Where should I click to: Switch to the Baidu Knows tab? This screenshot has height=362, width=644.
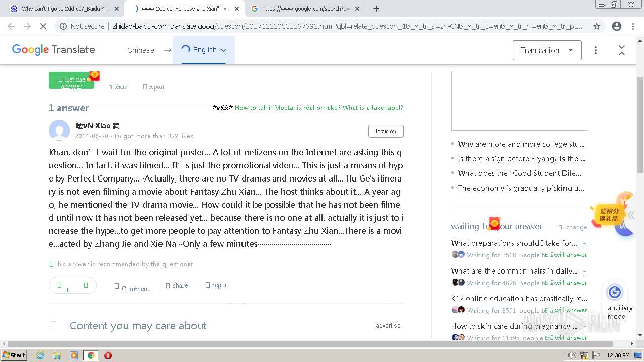point(64,9)
